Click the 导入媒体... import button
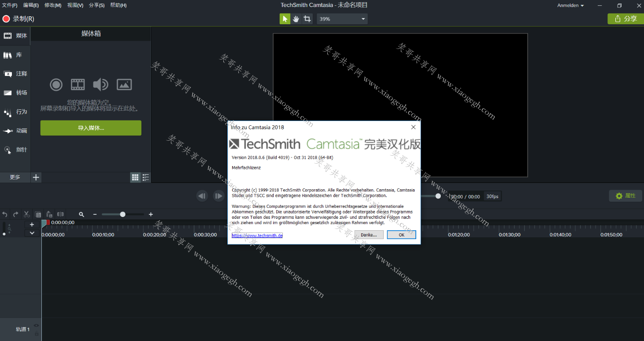644x341 pixels. pos(91,128)
